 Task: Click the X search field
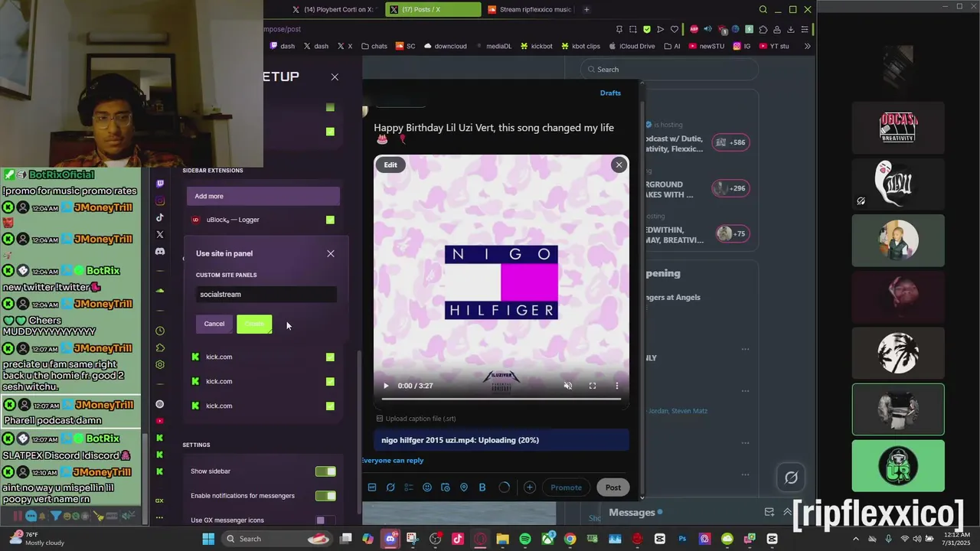point(668,69)
